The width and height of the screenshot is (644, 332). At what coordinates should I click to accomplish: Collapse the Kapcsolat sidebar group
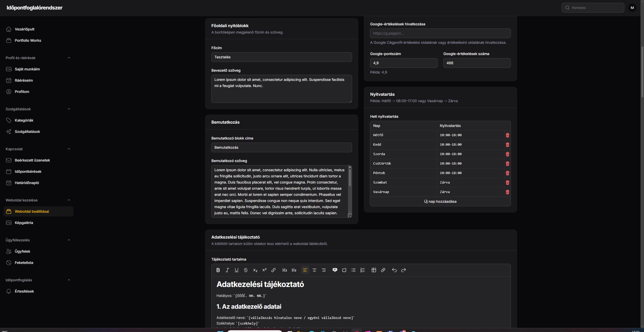pos(69,149)
